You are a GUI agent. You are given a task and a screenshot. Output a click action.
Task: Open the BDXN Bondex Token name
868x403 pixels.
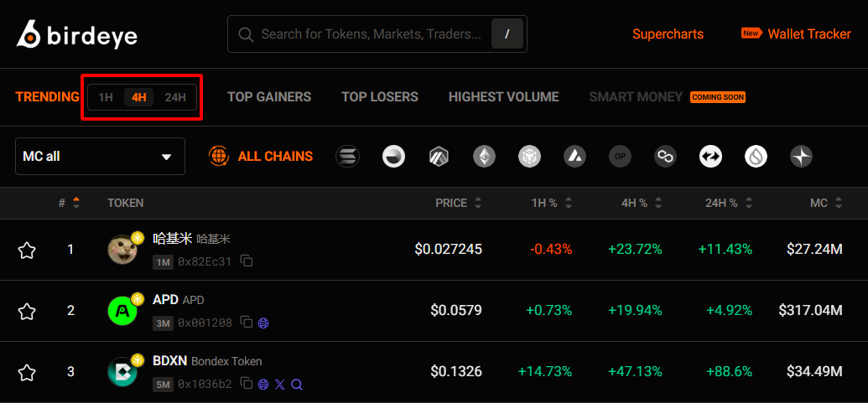(207, 361)
